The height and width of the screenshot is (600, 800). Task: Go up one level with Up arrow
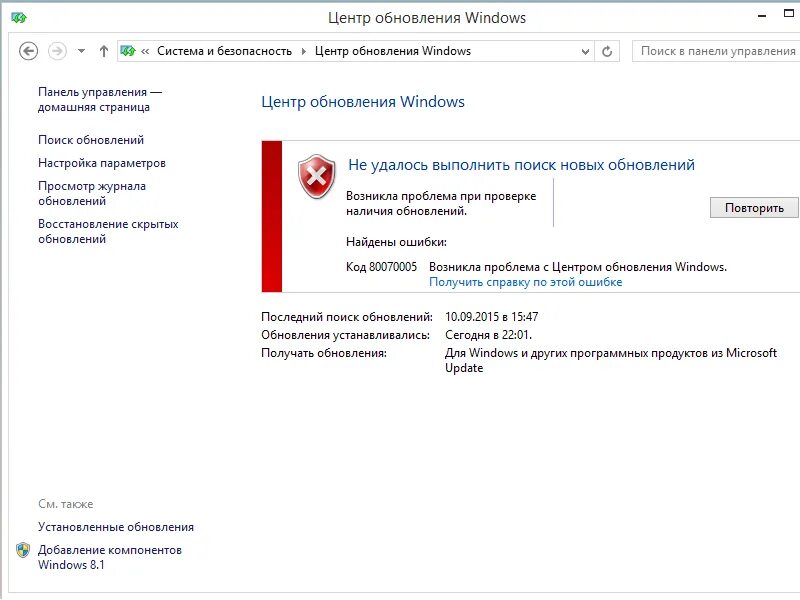104,51
